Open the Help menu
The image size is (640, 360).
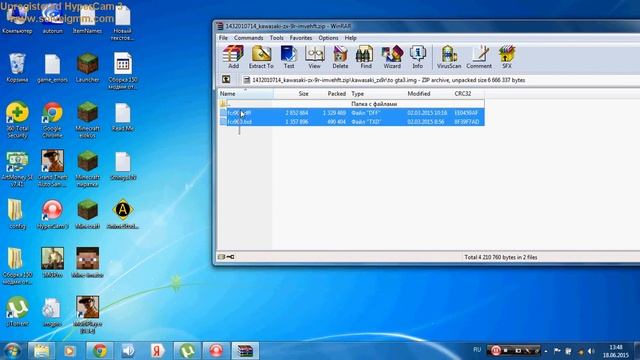tap(350, 38)
